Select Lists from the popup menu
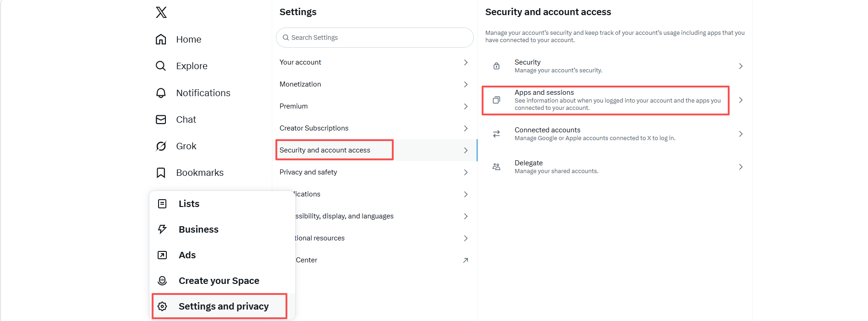The width and height of the screenshot is (868, 321). click(189, 204)
